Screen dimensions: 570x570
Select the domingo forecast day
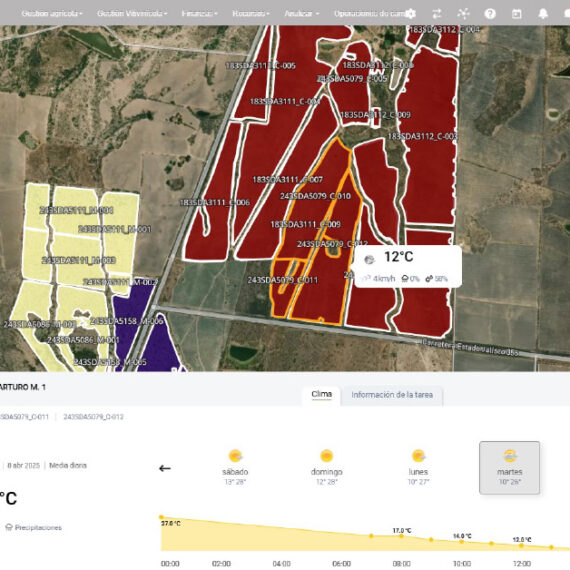point(326,467)
